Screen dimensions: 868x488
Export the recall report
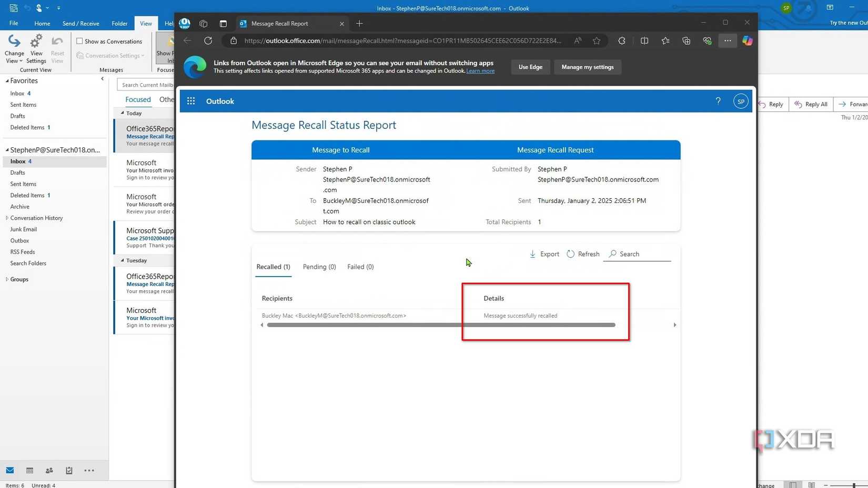pos(544,254)
